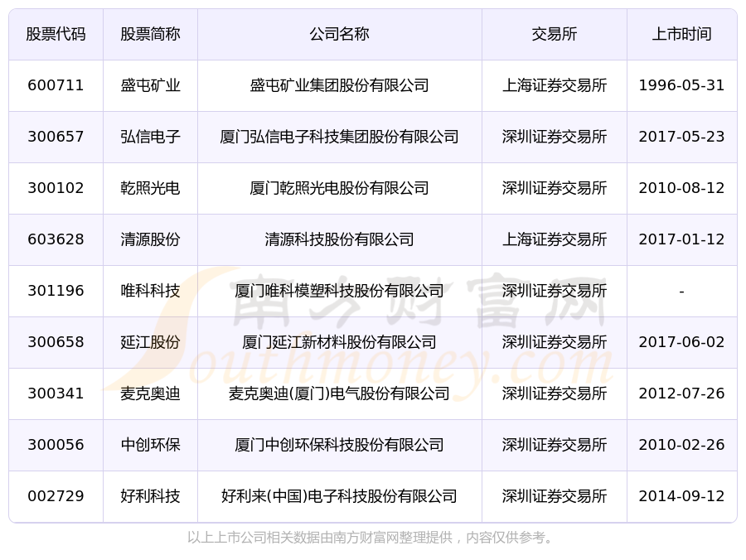Click listing date 1996-05-31
This screenshot has width=746, height=560.
pyautogui.click(x=682, y=85)
